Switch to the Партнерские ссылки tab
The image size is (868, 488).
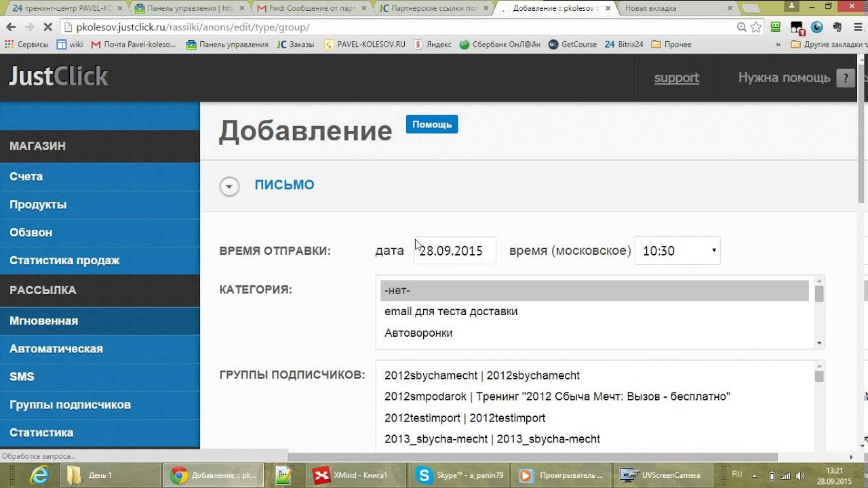[x=431, y=9]
